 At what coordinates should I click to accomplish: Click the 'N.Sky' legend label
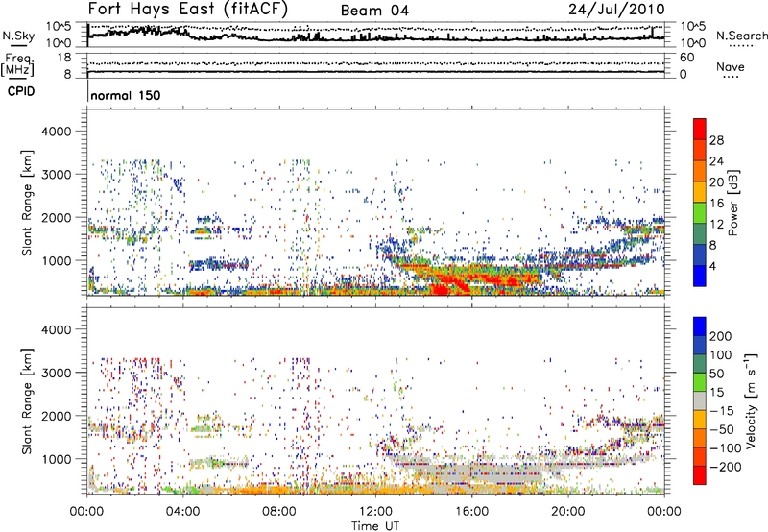pyautogui.click(x=18, y=36)
